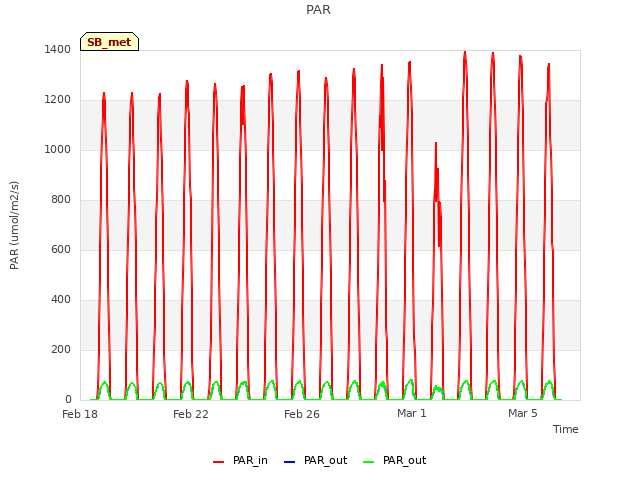
Task: Click the 600 y-axis tick label
Action: [x=61, y=249]
